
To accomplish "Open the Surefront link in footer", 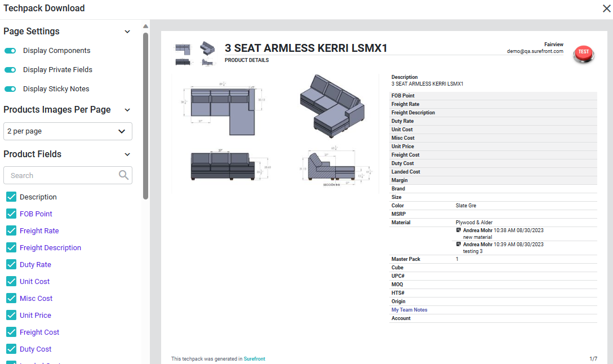I will [254, 359].
